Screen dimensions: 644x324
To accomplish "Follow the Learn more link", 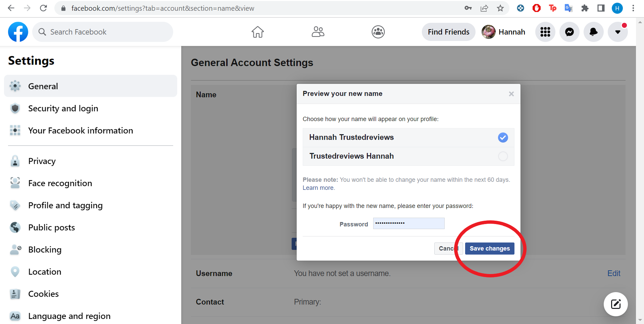I will pos(318,188).
